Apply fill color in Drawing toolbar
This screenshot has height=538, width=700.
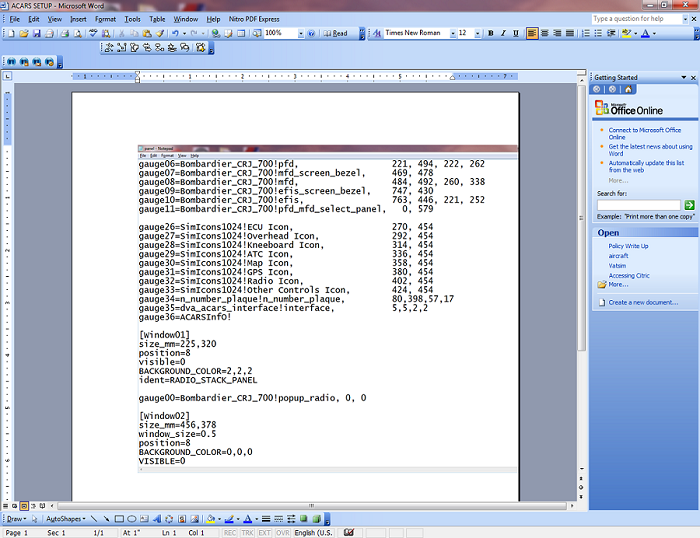pyautogui.click(x=211, y=519)
